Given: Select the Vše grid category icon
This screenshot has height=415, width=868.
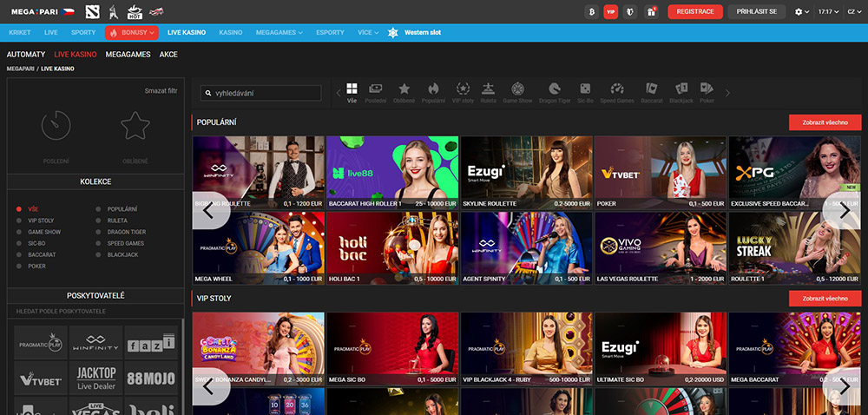Looking at the screenshot, I should click(x=352, y=89).
